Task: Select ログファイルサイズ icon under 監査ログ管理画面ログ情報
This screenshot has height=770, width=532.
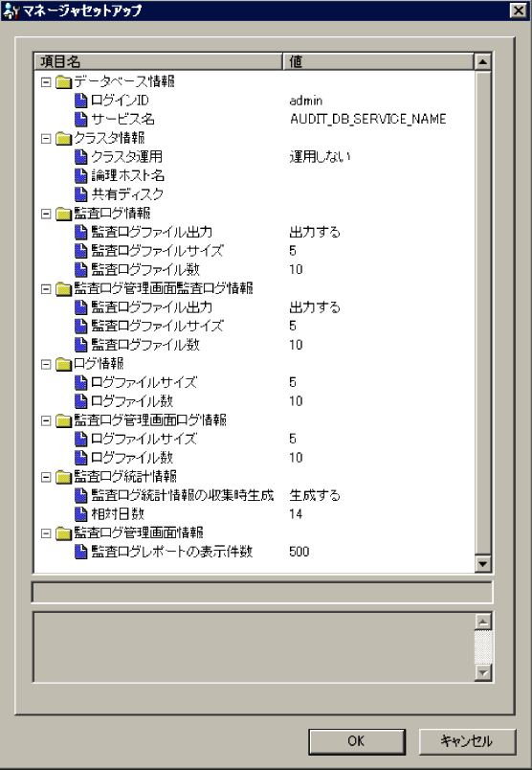Action: pos(80,439)
